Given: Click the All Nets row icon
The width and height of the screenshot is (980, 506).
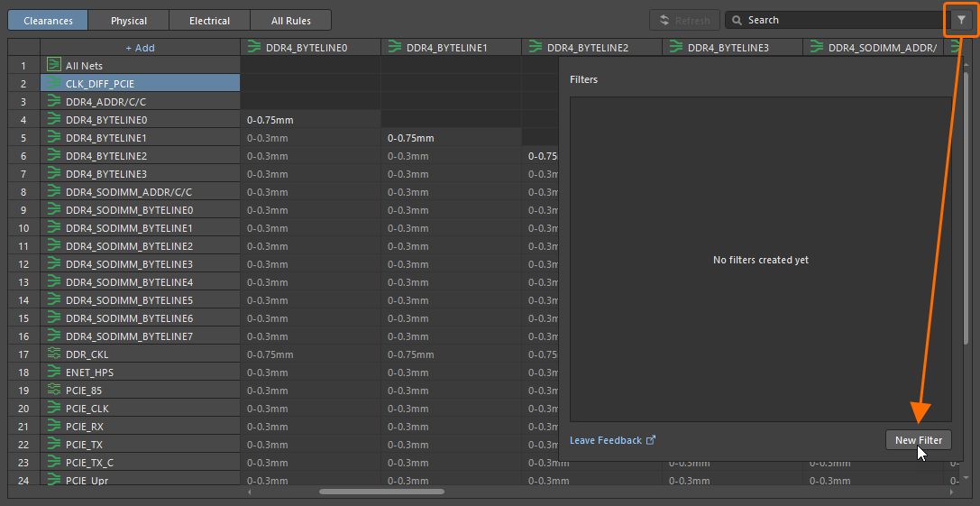Looking at the screenshot, I should (x=53, y=66).
